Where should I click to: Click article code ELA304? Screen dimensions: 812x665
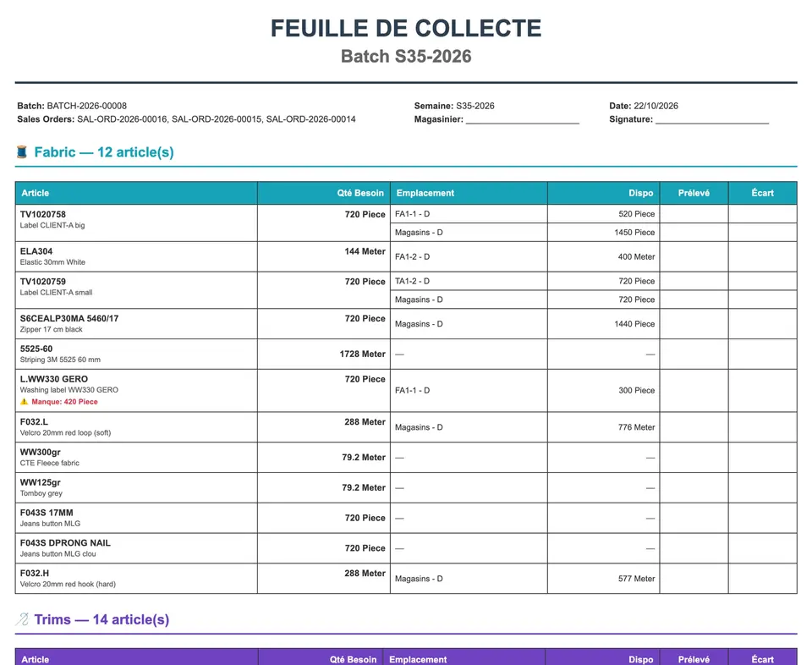click(x=36, y=252)
